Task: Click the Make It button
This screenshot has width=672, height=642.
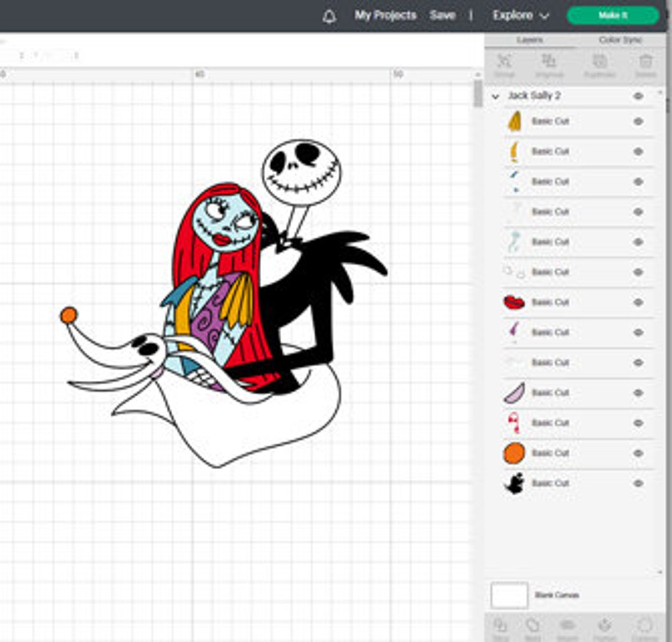Action: [613, 15]
